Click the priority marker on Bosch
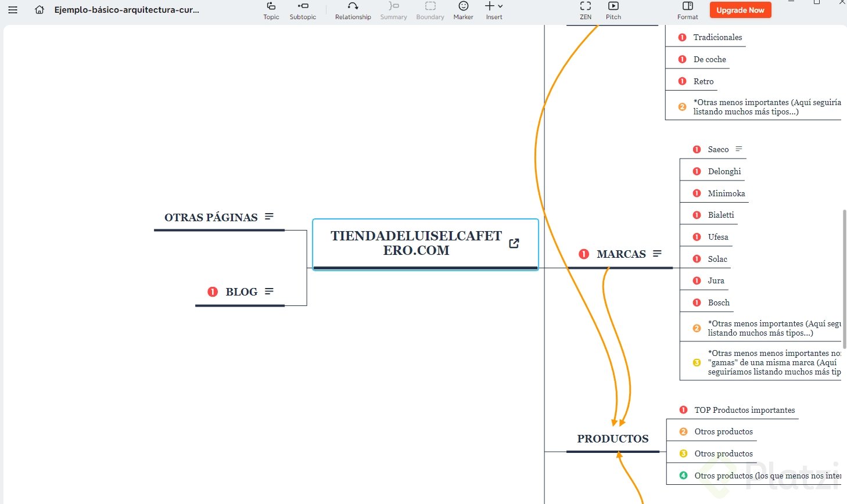This screenshot has width=847, height=504. (697, 303)
